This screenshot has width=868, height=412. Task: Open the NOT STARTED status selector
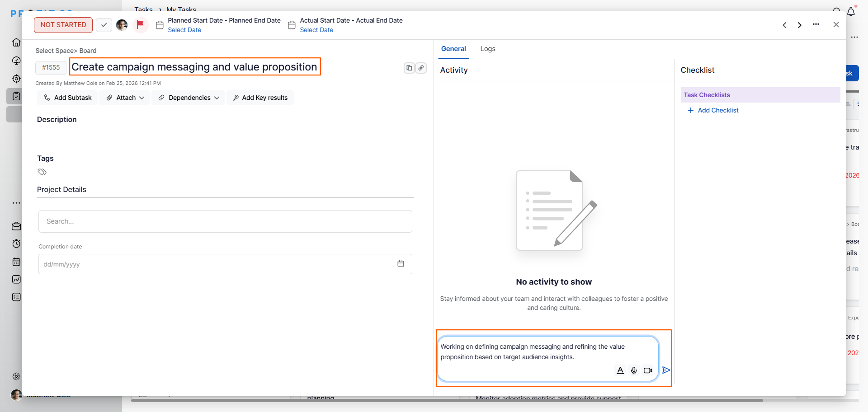pos(63,25)
